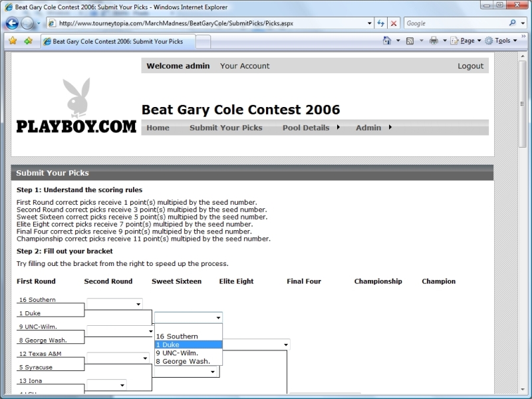The height and width of the screenshot is (399, 532).
Task: Open Second Round dropdown for Texas A&M vs Syracuse
Action: tap(118, 358)
